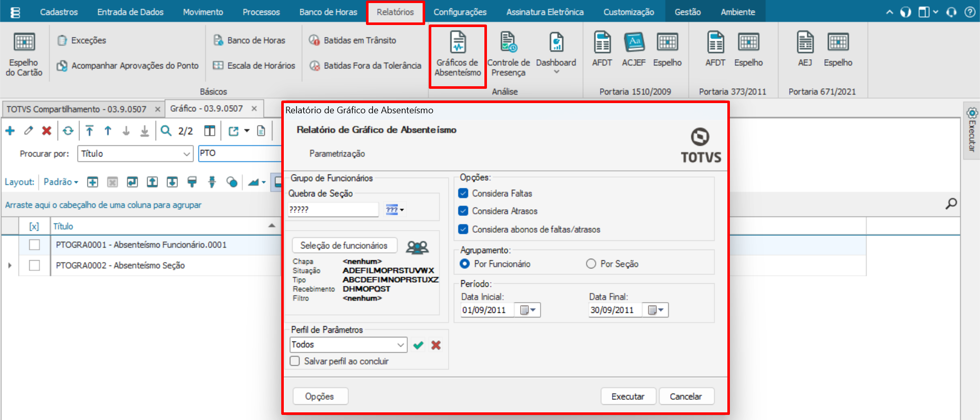Toggle Considera Atrasos checkbox
The height and width of the screenshot is (420, 980).
[x=463, y=211]
